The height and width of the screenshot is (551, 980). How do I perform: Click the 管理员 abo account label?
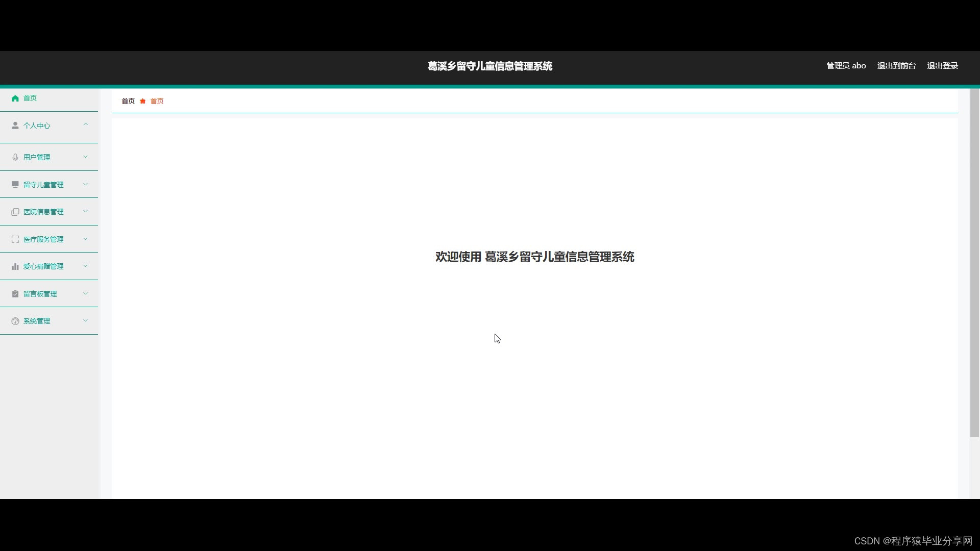click(846, 66)
